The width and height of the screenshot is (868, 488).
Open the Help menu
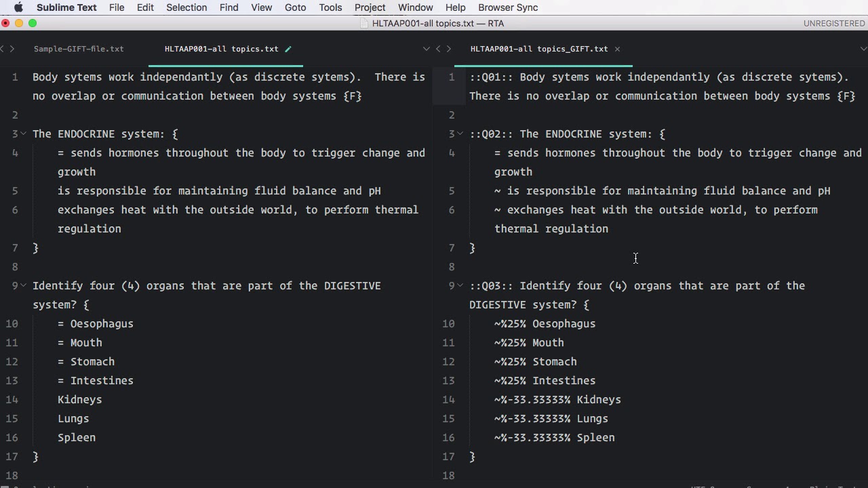(455, 7)
